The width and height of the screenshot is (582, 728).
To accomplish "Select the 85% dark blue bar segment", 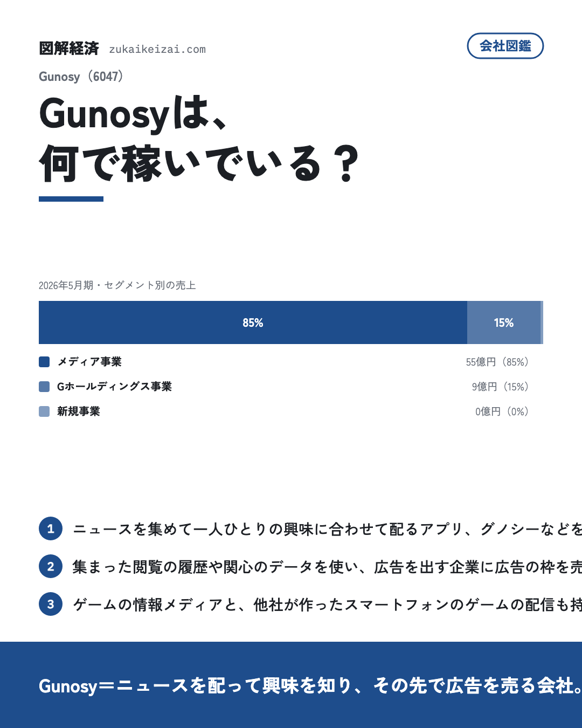I will [253, 322].
